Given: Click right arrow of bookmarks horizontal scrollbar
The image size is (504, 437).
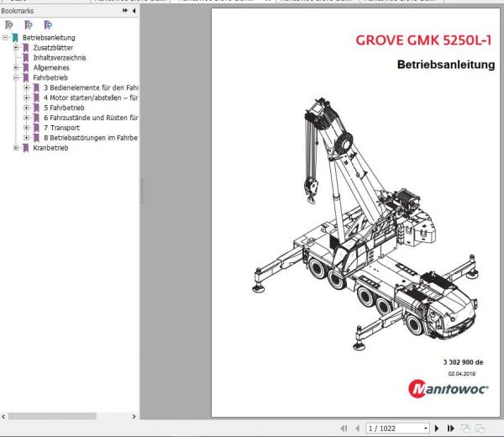Looking at the screenshot, I should pos(134,416).
